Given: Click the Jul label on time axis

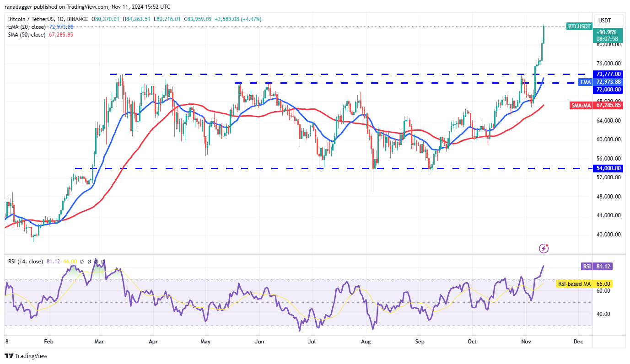Looking at the screenshot, I should (312, 342).
